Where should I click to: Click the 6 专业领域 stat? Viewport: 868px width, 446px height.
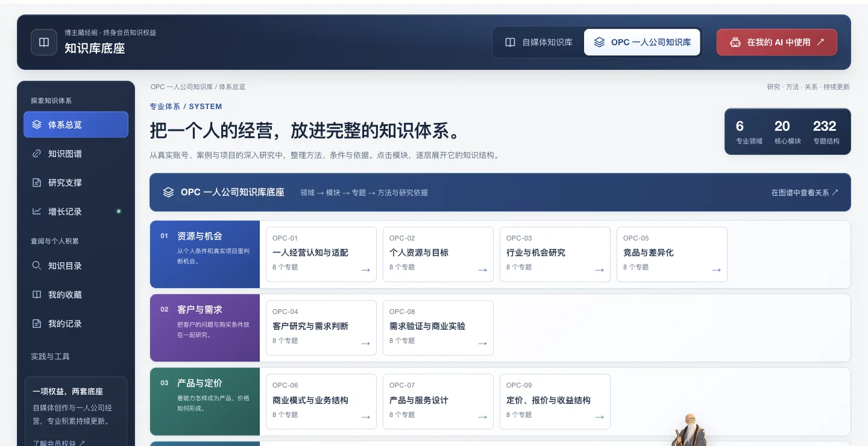749,132
